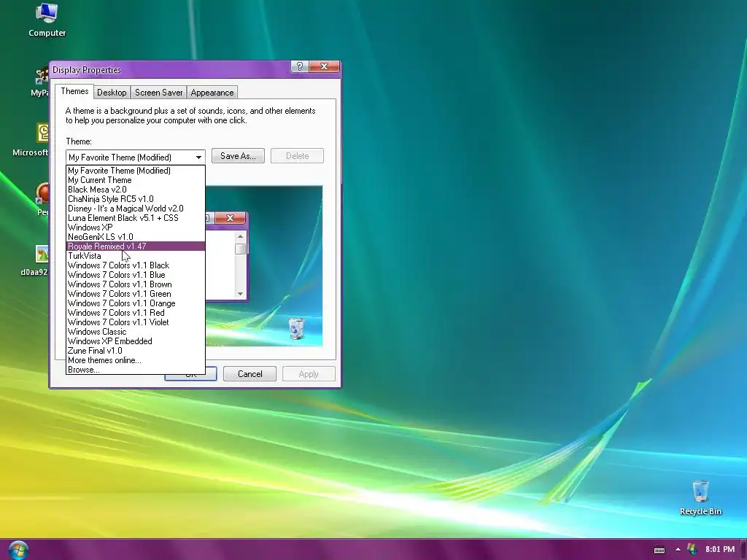Screen dimensions: 747x560
Task: Choose Zune Final v1.0 theme
Action: click(135, 351)
